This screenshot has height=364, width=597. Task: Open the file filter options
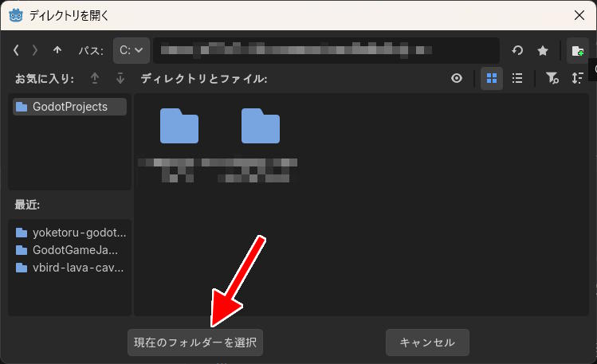pos(552,78)
